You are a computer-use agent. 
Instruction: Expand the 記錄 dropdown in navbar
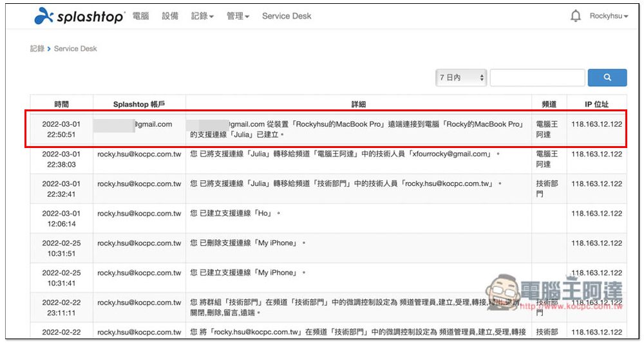pyautogui.click(x=202, y=16)
